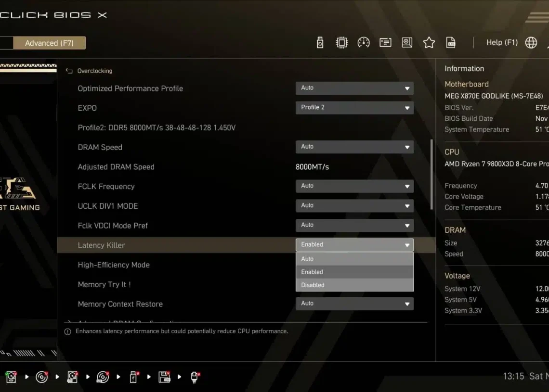Open the FCLK Frequency dropdown

click(354, 186)
